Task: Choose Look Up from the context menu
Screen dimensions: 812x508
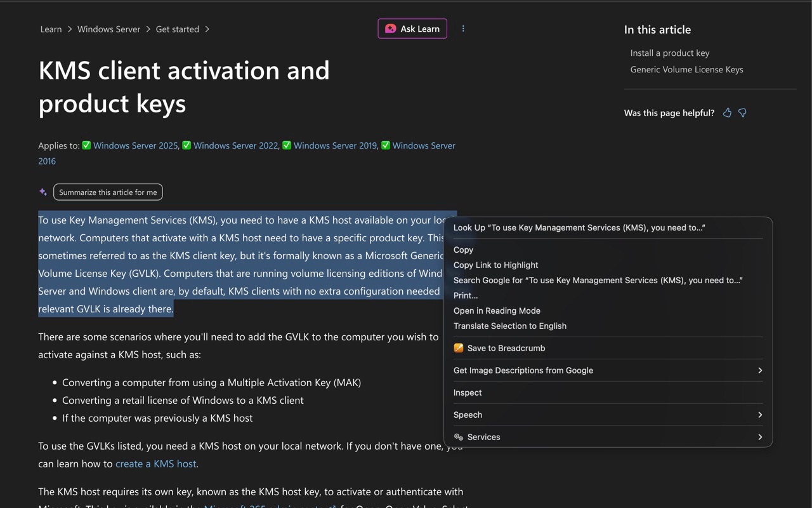Action: click(608, 227)
